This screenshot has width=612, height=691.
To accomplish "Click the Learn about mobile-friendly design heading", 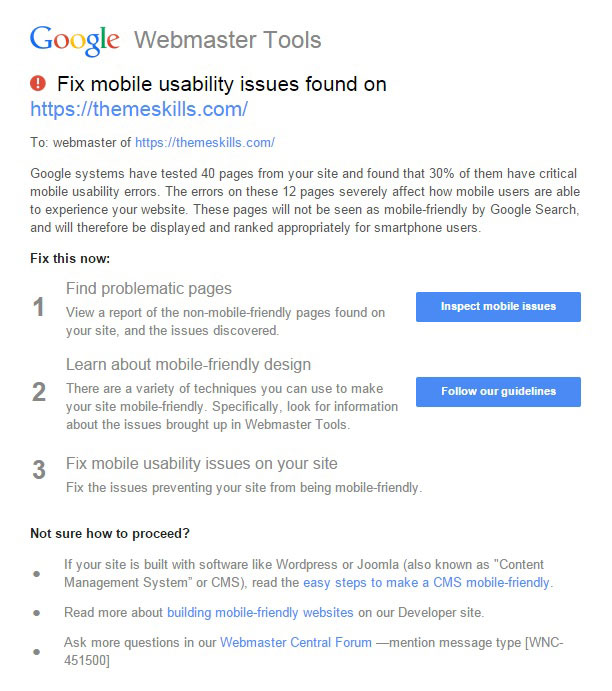I will [189, 365].
